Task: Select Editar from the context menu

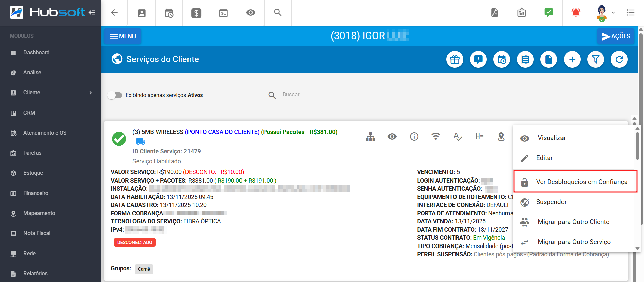Action: click(x=574, y=158)
